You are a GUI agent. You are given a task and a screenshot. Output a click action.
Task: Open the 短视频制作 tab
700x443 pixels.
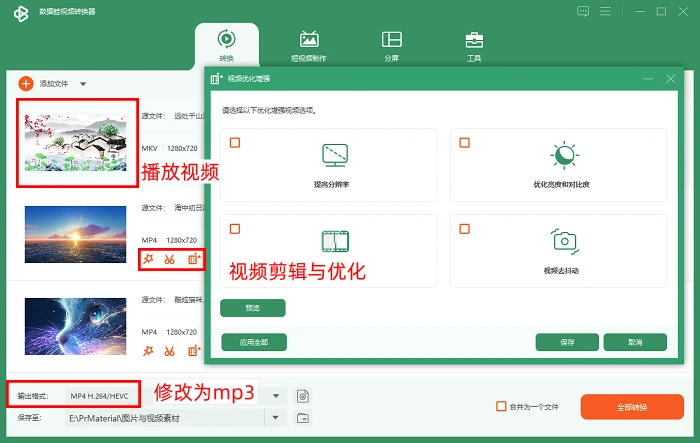309,46
